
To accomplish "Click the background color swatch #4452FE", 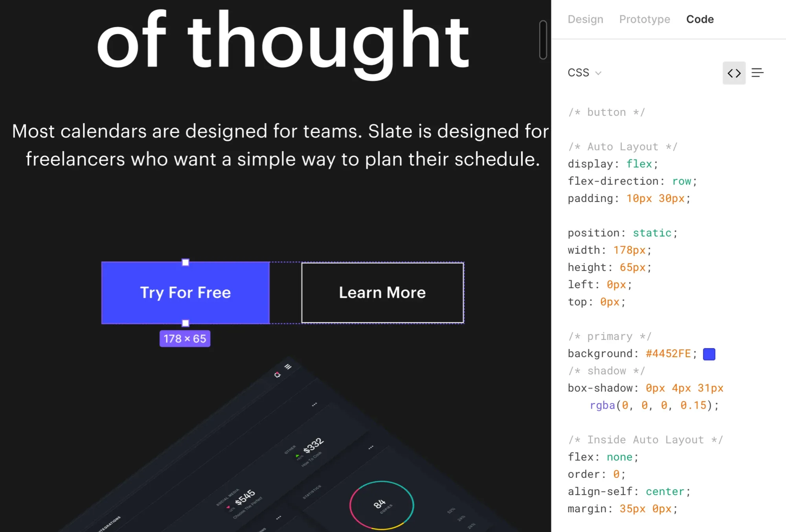I will (x=709, y=353).
